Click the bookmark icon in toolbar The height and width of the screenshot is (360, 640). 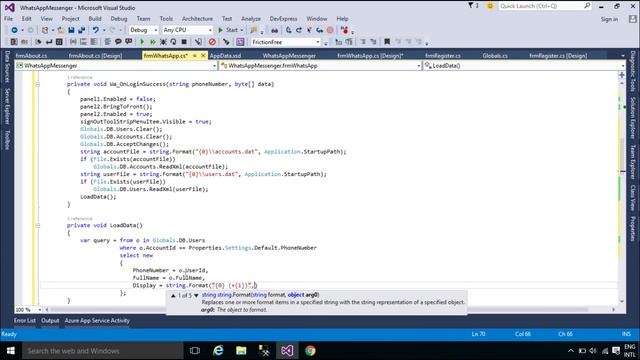coord(387,42)
